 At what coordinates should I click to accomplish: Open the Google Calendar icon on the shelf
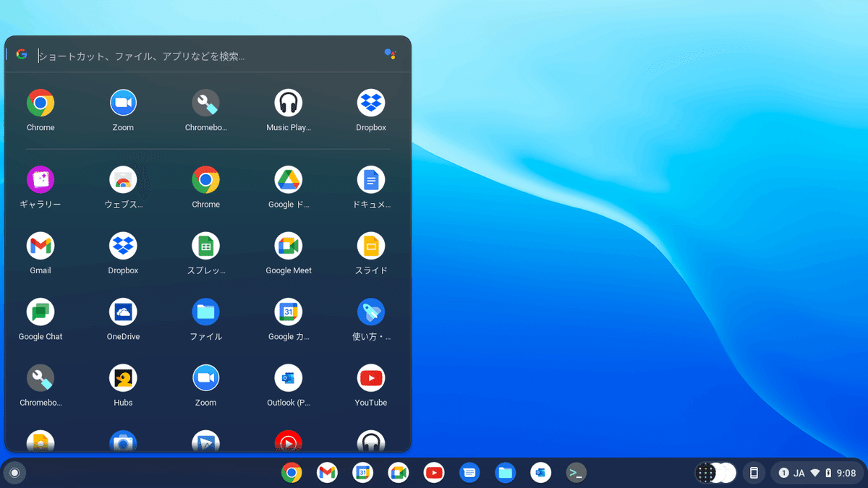tap(363, 473)
